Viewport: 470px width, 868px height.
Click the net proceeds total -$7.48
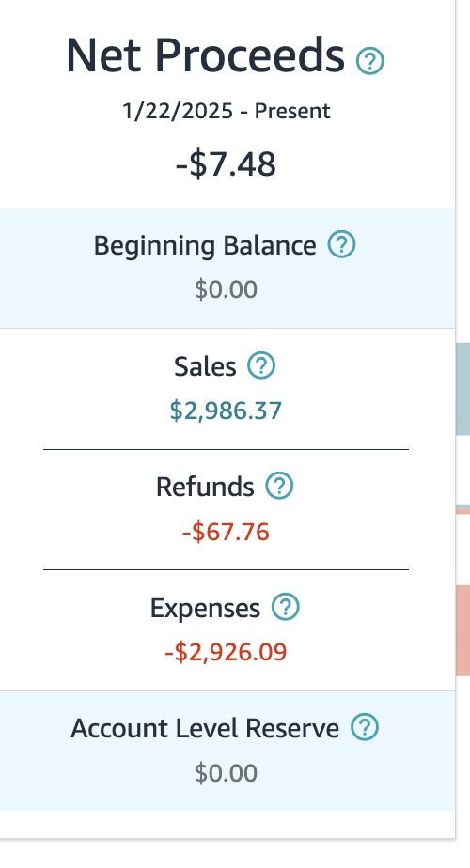[x=226, y=164]
